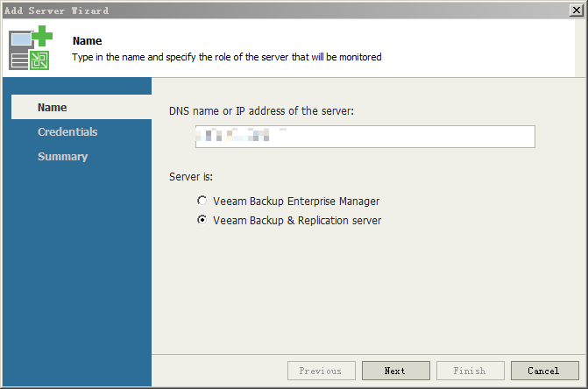Click the add server icon in header
This screenshot has width=588, height=389.
(31, 47)
